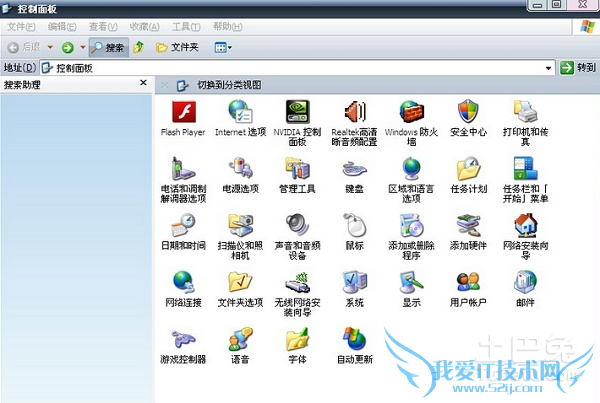Screen dimensions: 600x403
Task: Open the 文件(F) menu
Action: (21, 27)
